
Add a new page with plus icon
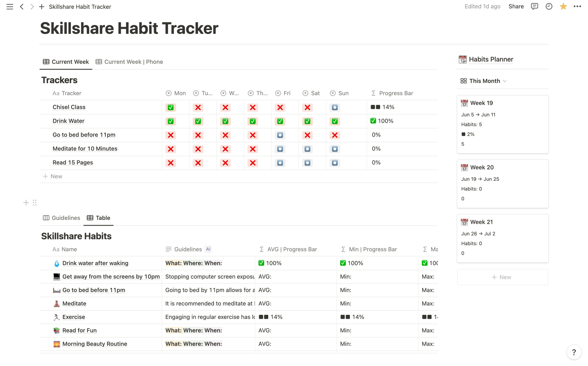coord(42,7)
